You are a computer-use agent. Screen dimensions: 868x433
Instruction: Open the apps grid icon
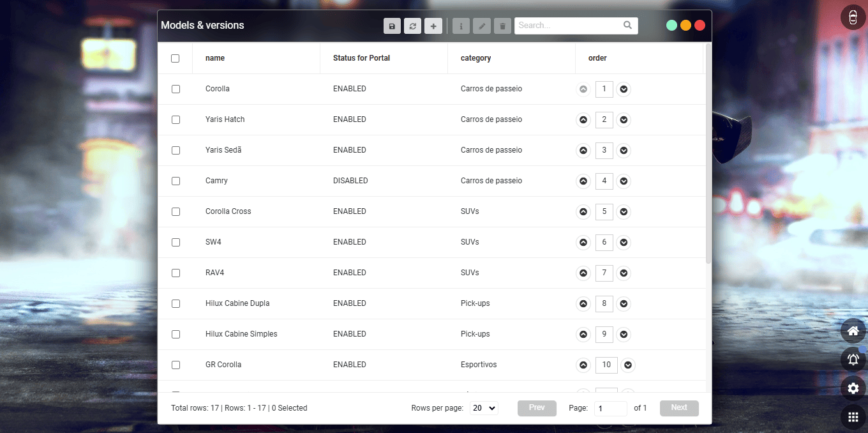tap(853, 418)
